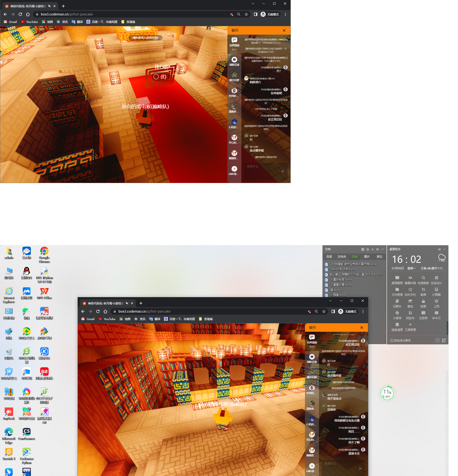Open tab search chevron in upper Chrome window
The height and width of the screenshot is (476, 458).
point(253,4)
